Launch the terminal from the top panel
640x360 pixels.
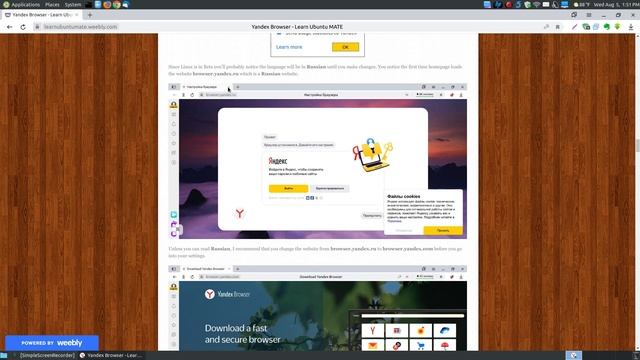point(89,4)
